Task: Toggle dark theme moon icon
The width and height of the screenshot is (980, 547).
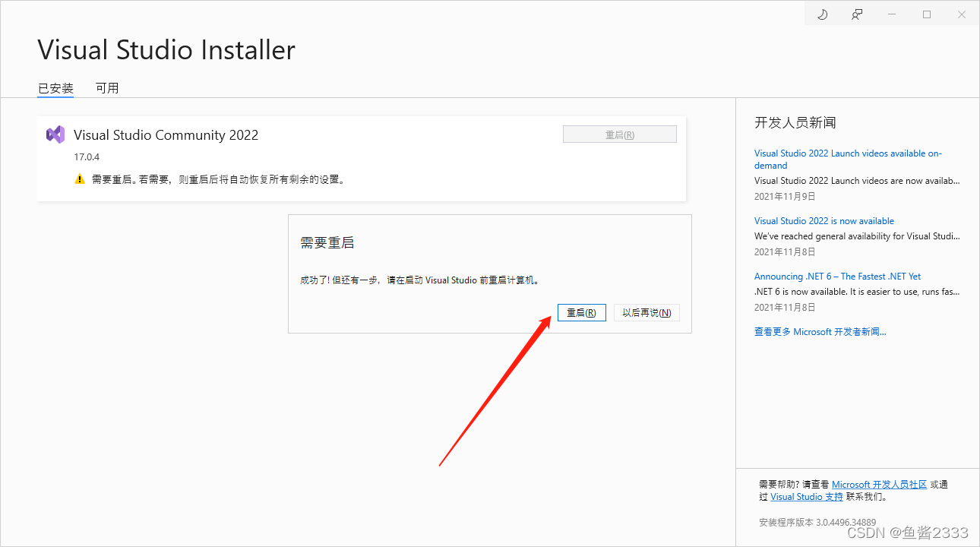Action: 822,14
